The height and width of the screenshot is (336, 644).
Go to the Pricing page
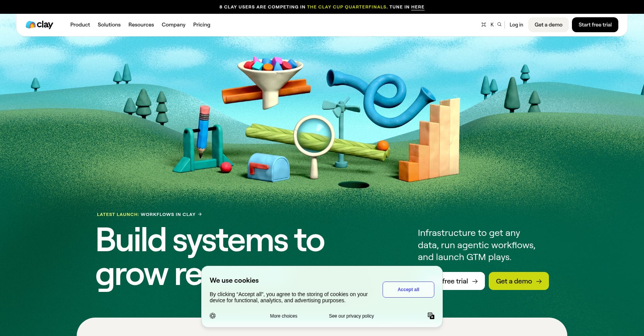click(202, 25)
